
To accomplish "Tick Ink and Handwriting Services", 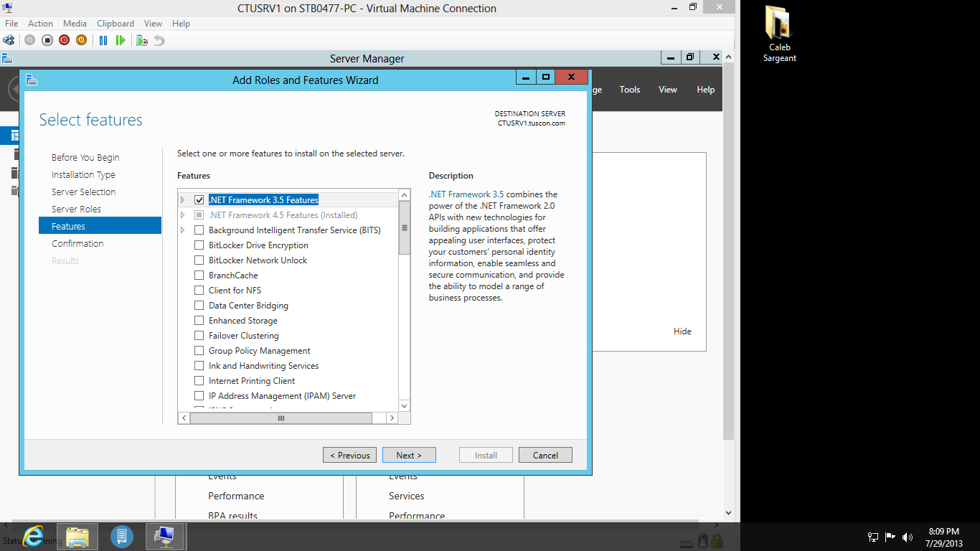I will (x=199, y=366).
